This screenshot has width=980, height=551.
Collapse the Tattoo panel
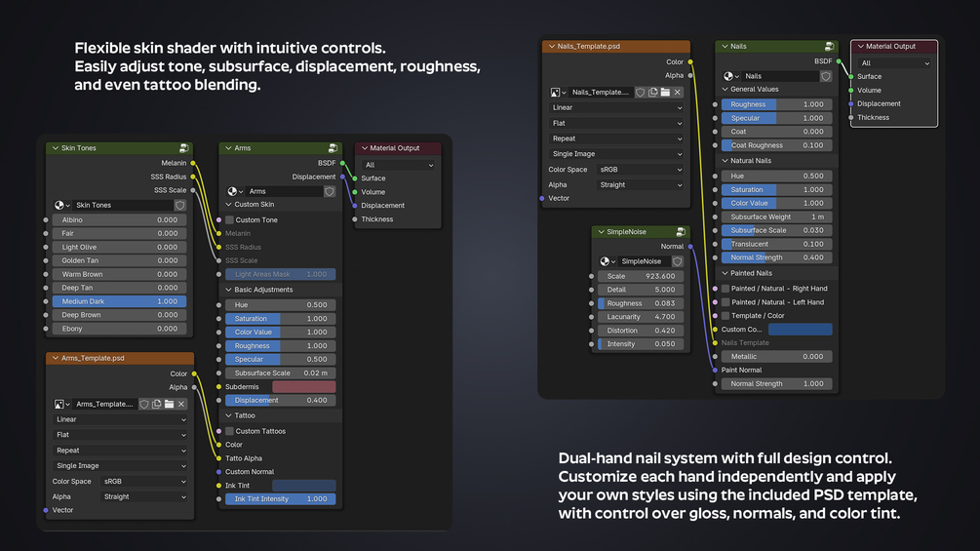229,415
